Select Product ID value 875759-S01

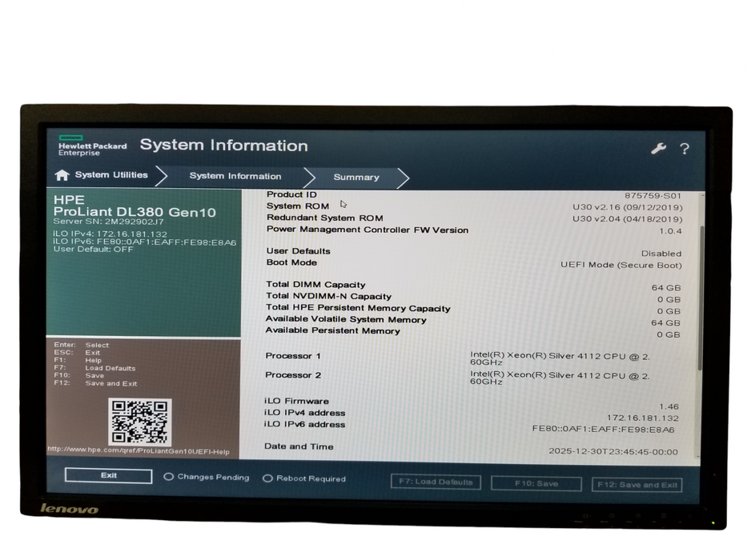pyautogui.click(x=653, y=196)
